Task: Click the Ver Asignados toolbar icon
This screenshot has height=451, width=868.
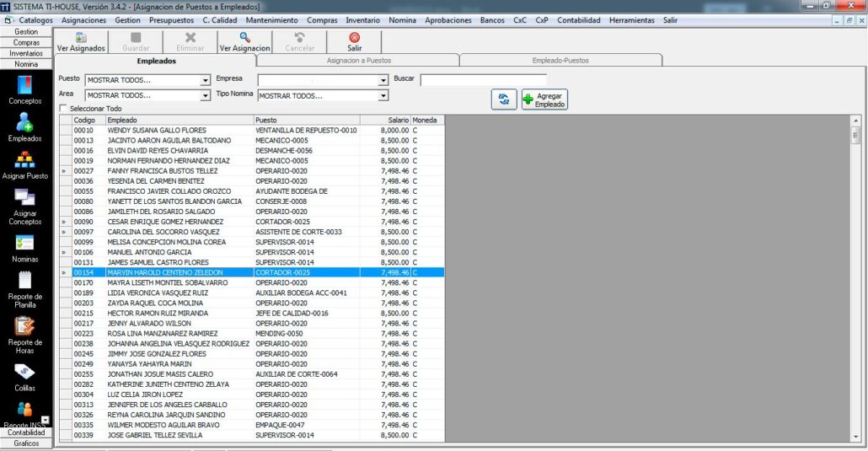Action: pyautogui.click(x=81, y=38)
